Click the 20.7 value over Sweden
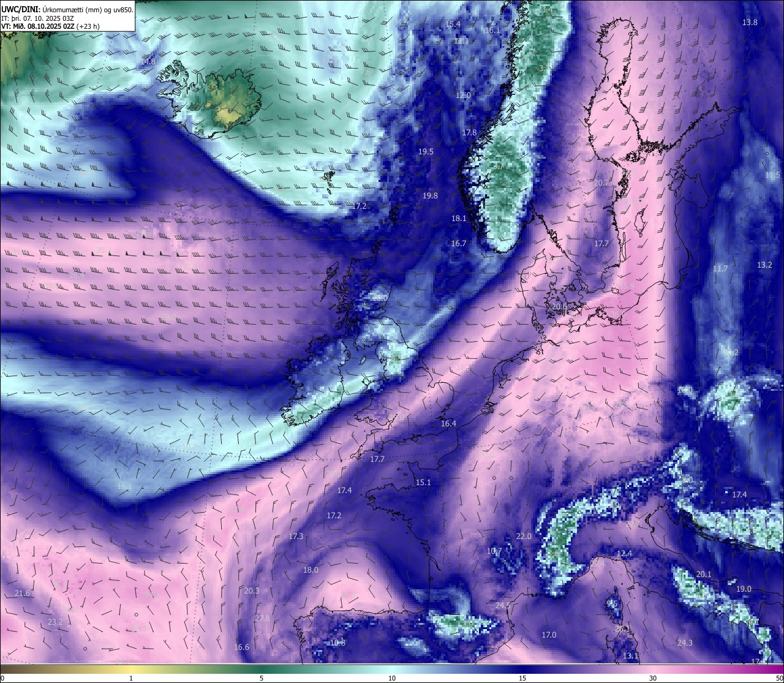Screen dimensions: 784x683 [601, 183]
